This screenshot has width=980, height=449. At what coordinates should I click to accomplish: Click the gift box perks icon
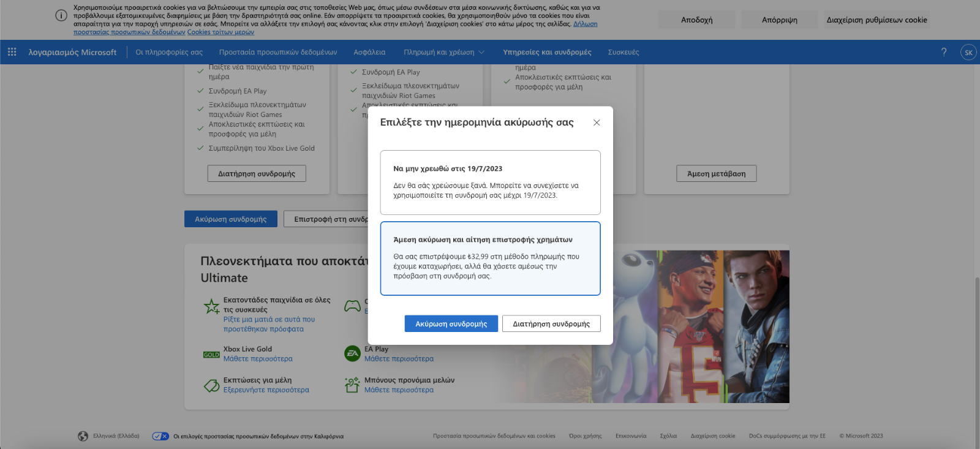click(x=352, y=385)
